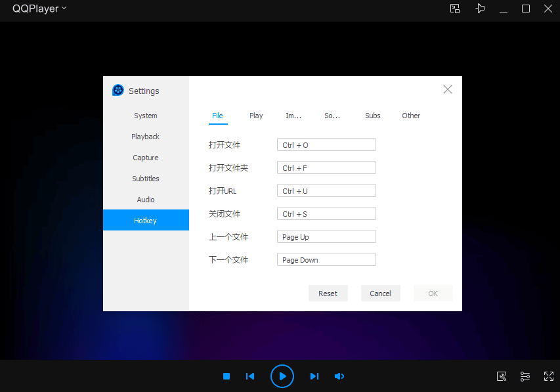
Task: Click the 打开URL label
Action: 223,191
